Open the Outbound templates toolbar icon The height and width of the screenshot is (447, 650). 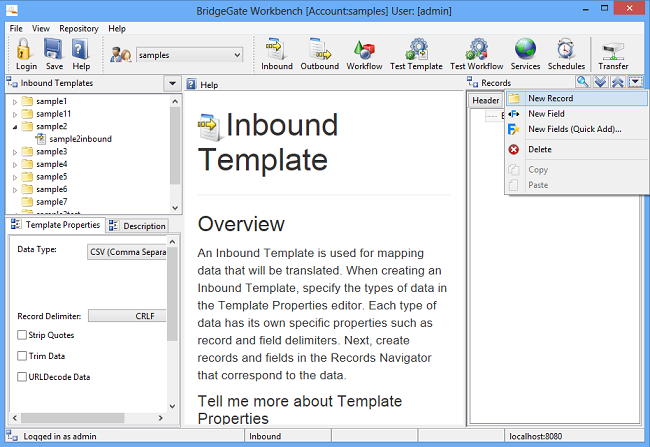320,49
